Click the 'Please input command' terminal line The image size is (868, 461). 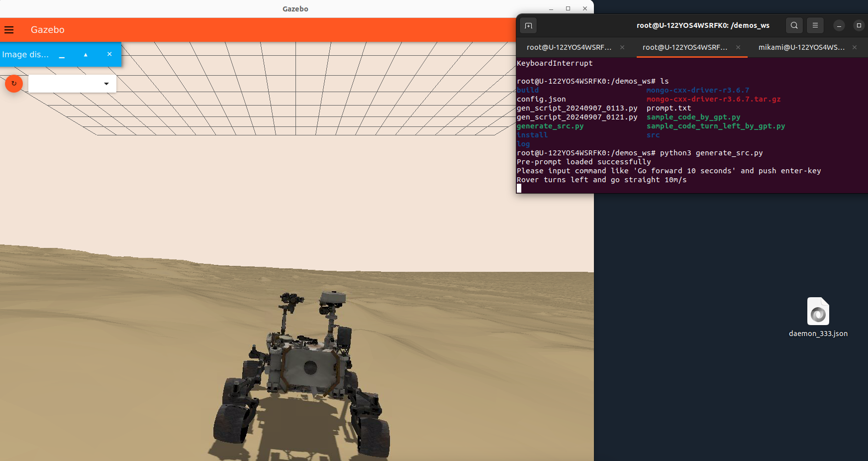[x=669, y=171]
